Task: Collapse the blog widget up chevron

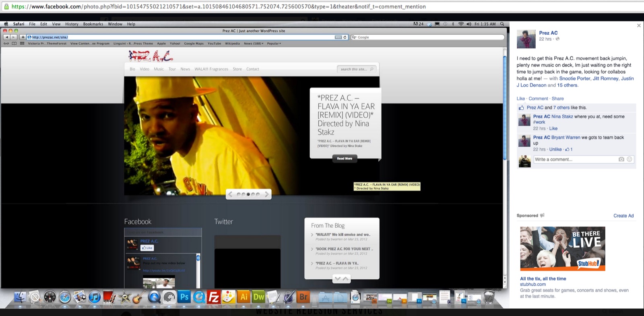Action: pyautogui.click(x=345, y=279)
